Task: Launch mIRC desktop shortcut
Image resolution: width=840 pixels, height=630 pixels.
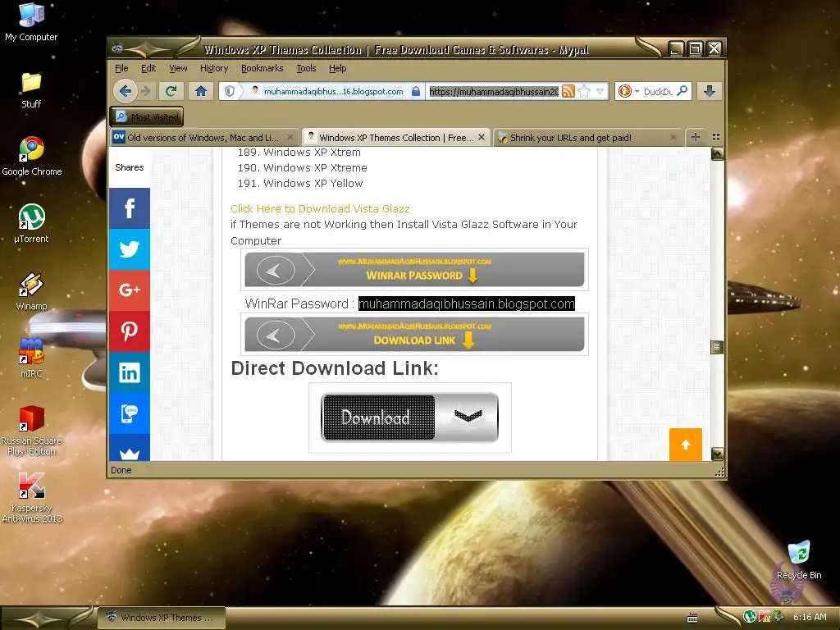Action: (32, 358)
